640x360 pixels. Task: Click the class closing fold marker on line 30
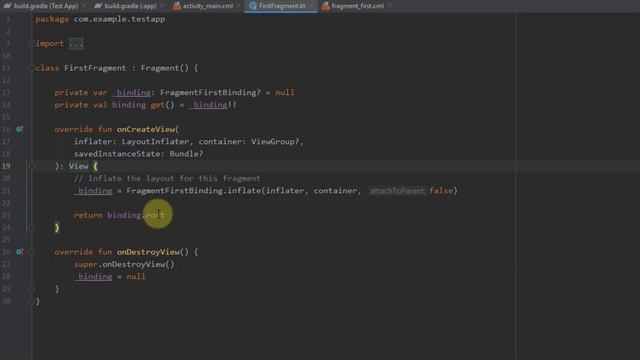click(31, 301)
